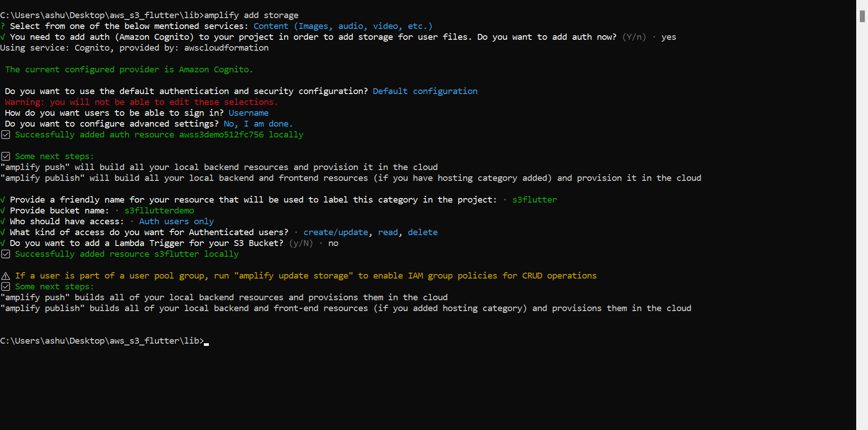The width and height of the screenshot is (868, 430).
Task: Click the checkmark box beside "Successfully added auth resource"
Action: [x=5, y=135]
